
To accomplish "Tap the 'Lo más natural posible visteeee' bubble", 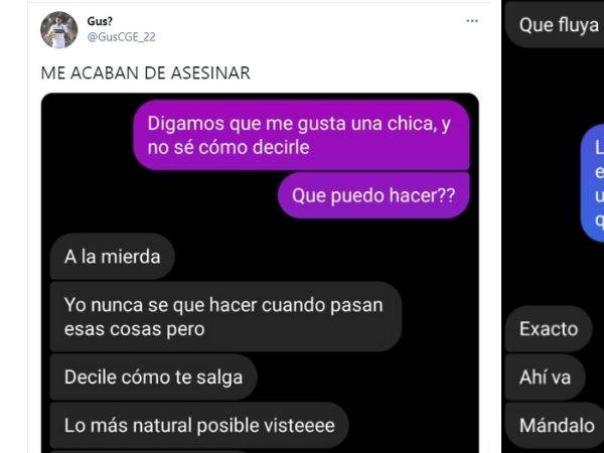I will (200, 425).
